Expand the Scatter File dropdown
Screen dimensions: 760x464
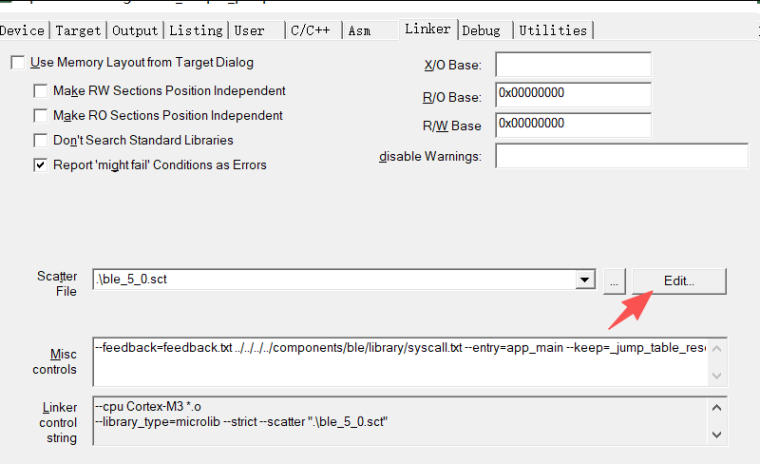(586, 281)
